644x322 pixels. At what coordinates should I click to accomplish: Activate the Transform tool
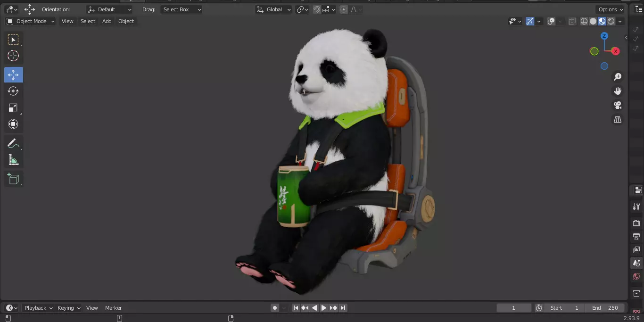click(13, 124)
